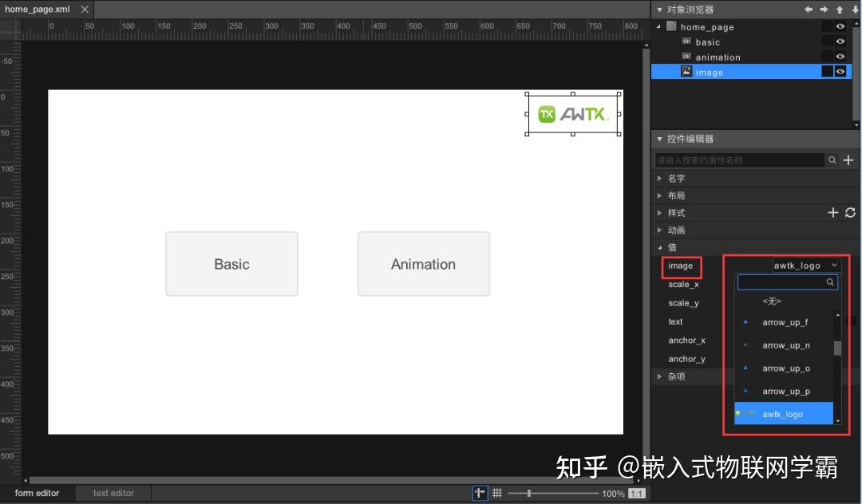Collapse the home_page tree node
This screenshot has width=862, height=504.
[x=659, y=26]
